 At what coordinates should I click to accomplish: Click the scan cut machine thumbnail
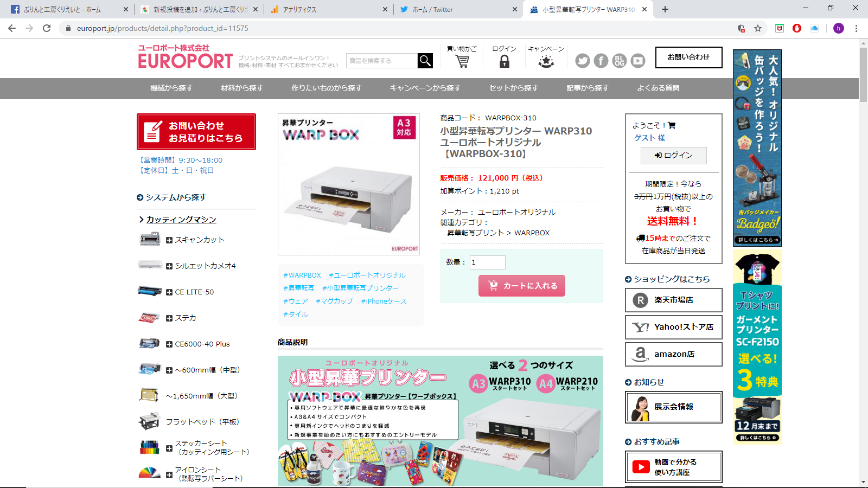click(x=150, y=239)
